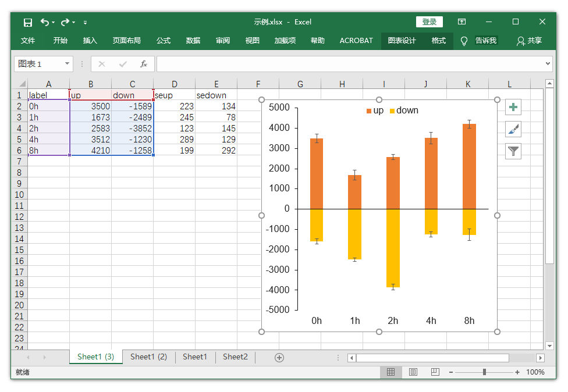The width and height of the screenshot is (568, 392).
Task: Switch to the Sheet2 tab
Action: (x=236, y=357)
